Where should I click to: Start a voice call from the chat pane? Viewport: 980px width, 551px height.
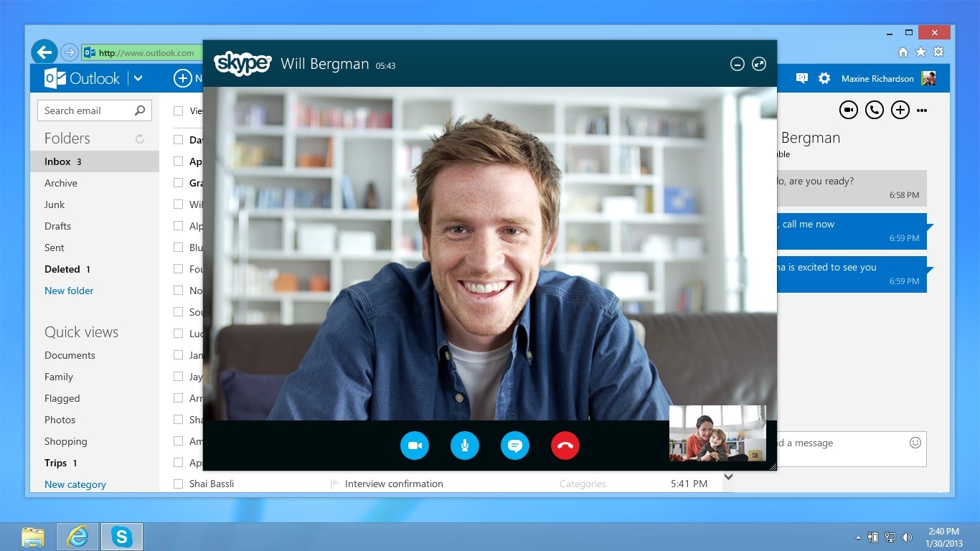point(874,110)
